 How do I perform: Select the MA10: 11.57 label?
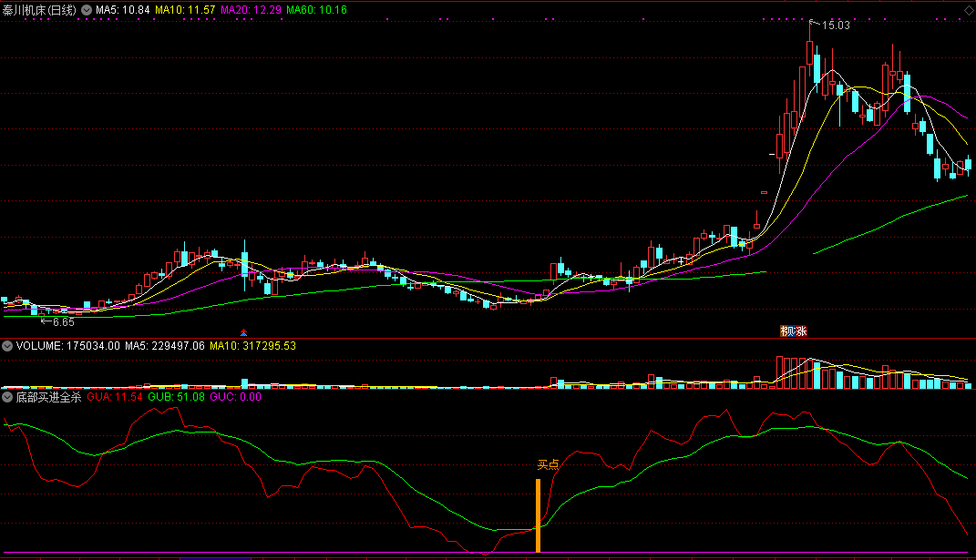186,10
